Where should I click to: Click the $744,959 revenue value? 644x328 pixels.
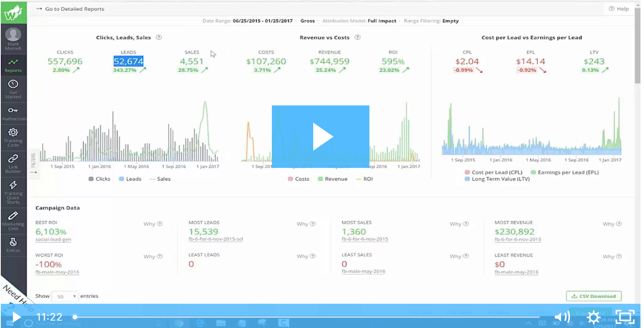point(330,61)
